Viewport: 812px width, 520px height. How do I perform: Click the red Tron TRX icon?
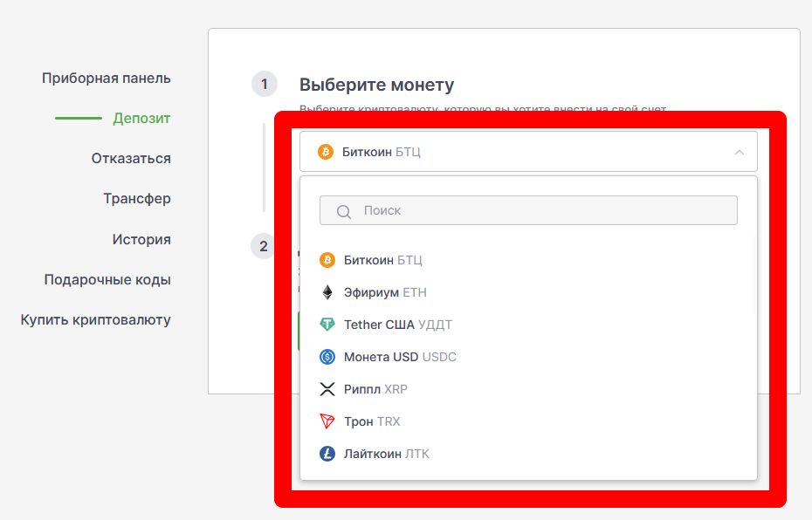pyautogui.click(x=327, y=421)
